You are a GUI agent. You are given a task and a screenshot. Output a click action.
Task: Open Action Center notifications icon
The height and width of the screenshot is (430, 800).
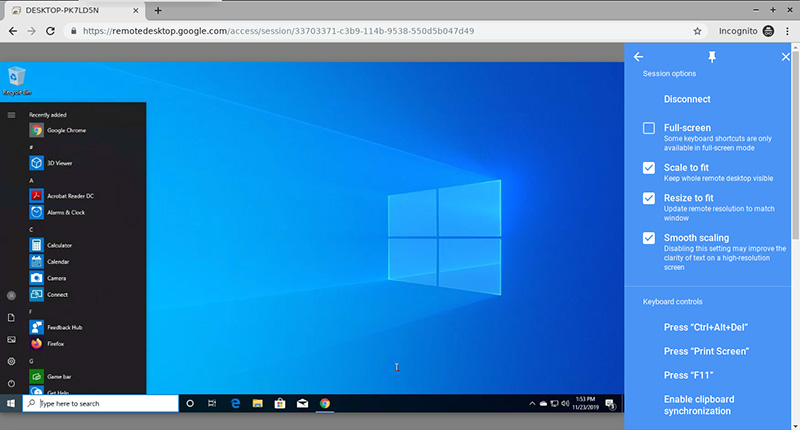[610, 404]
